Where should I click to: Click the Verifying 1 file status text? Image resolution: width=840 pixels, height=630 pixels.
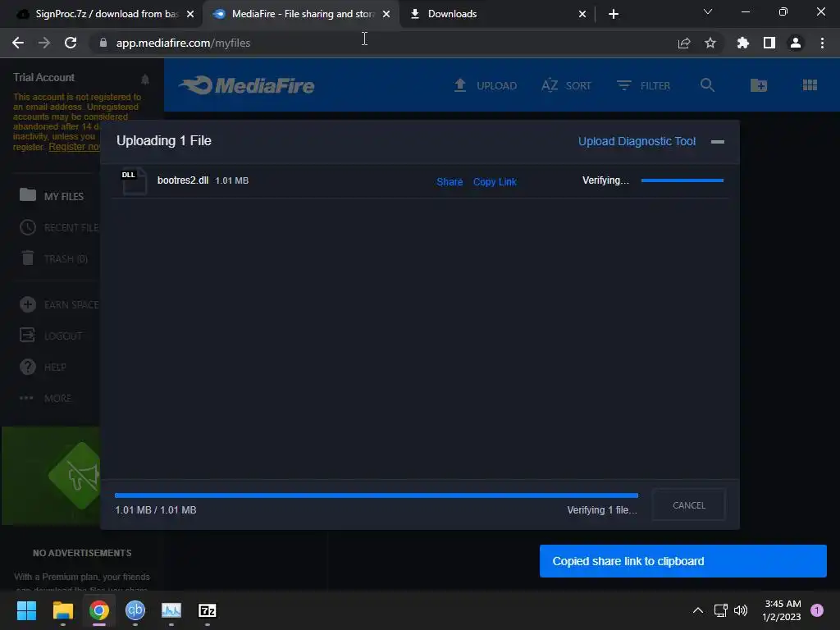[x=601, y=510]
